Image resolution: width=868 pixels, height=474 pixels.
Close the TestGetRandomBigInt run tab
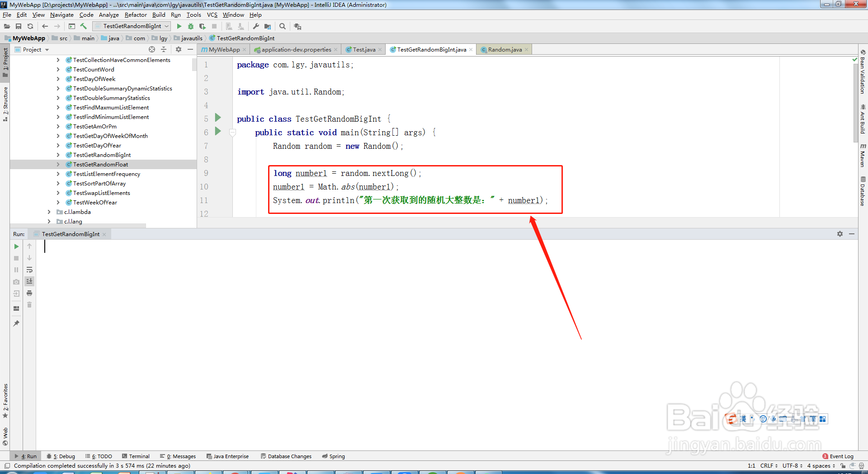point(104,234)
